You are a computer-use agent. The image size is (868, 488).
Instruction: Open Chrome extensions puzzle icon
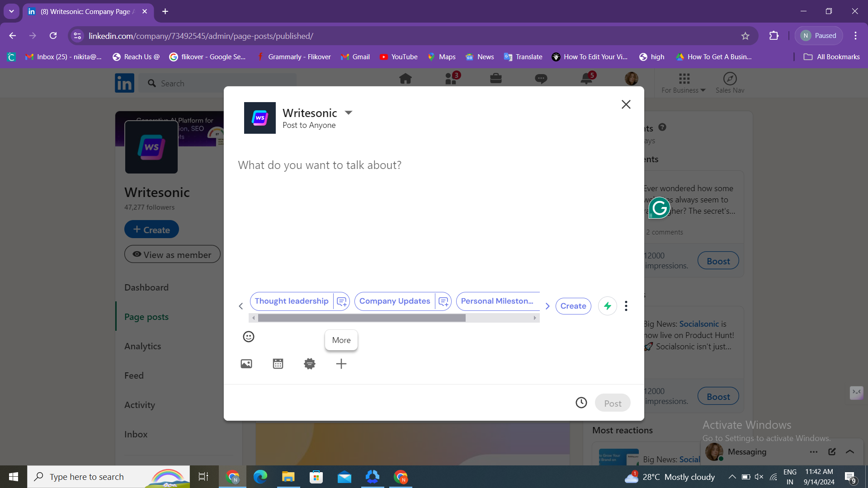(774, 36)
